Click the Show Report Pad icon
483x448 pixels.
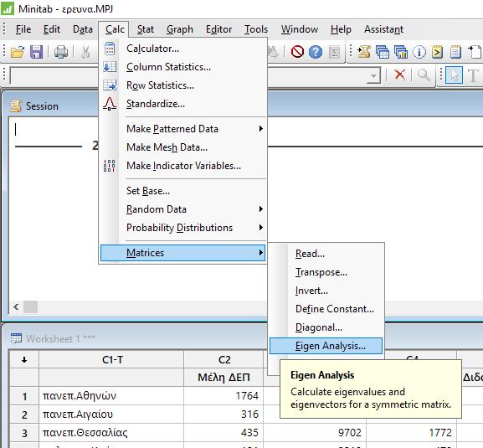click(x=455, y=52)
